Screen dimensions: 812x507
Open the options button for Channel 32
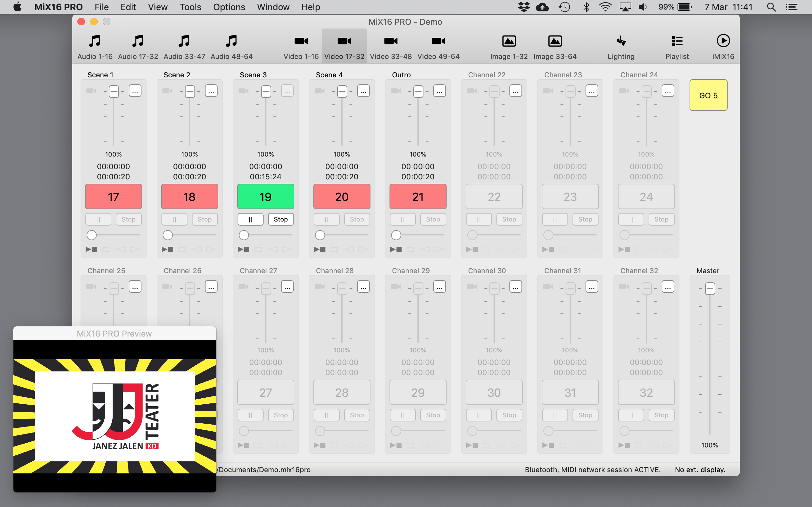pos(668,287)
